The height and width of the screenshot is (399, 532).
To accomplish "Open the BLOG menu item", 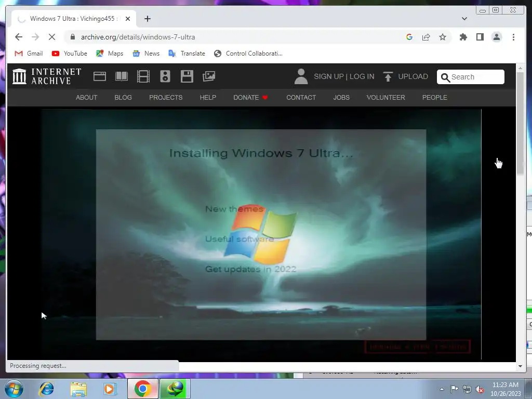I will [123, 97].
